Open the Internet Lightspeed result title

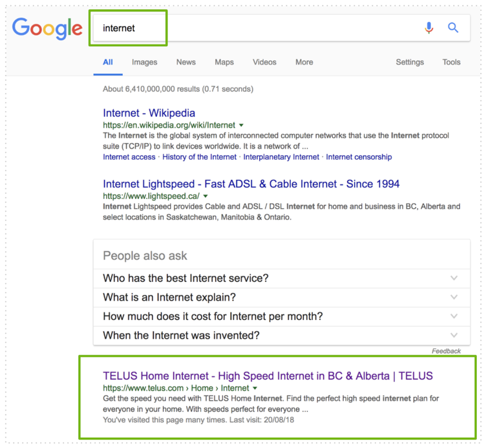[x=251, y=184]
